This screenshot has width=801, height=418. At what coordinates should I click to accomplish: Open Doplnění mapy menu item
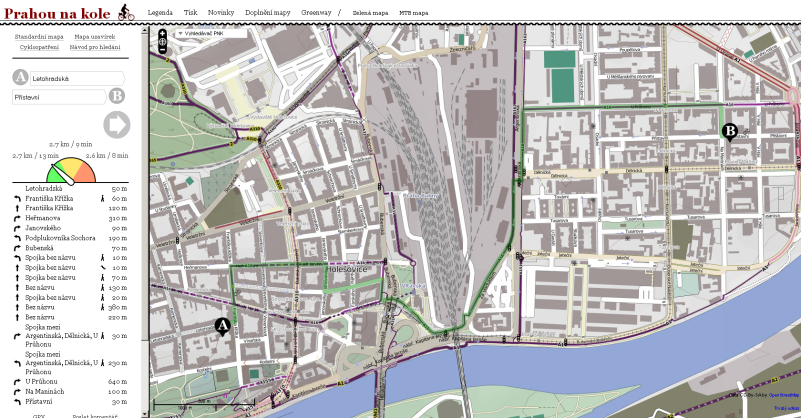point(268,12)
